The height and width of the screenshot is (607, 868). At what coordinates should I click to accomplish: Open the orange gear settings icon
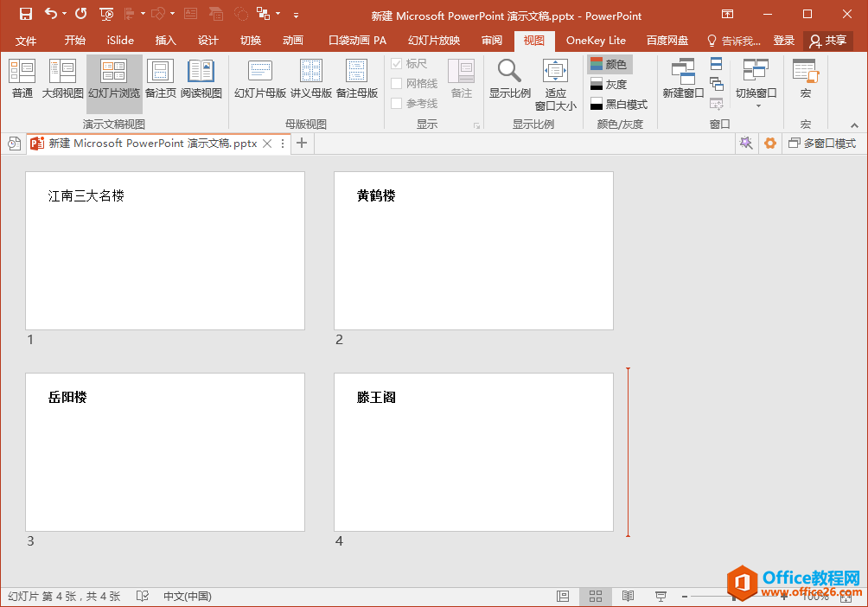coord(769,144)
